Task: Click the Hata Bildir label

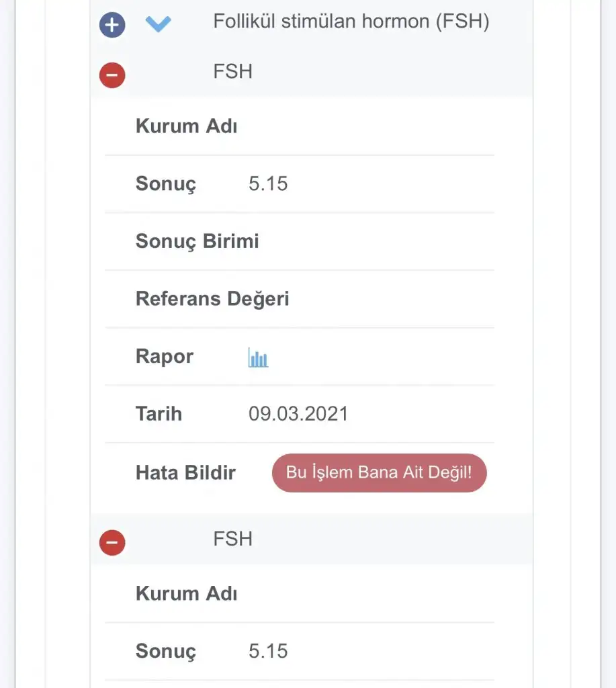Action: click(x=185, y=472)
